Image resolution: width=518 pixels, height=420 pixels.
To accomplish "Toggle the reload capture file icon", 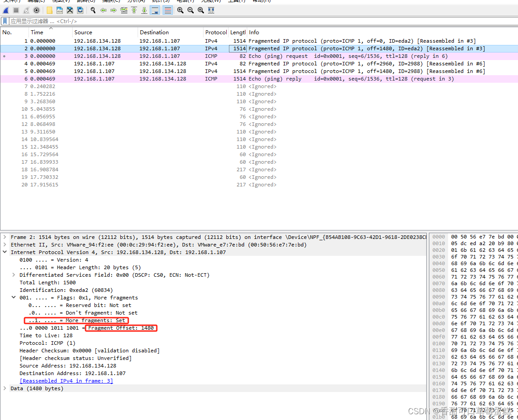I will point(80,10).
